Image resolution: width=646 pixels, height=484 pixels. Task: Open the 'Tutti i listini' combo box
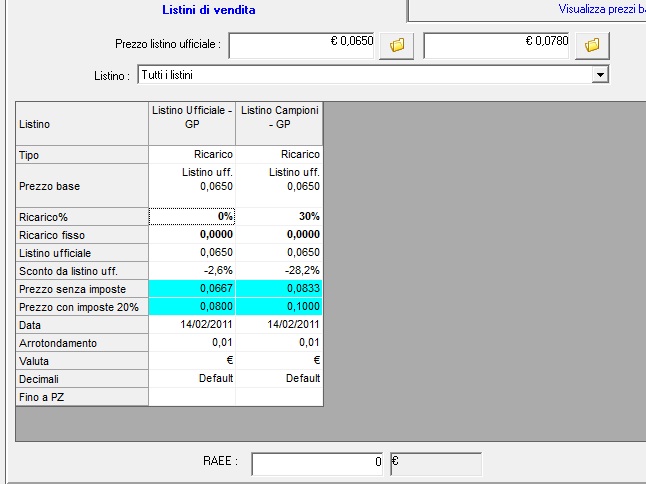pos(373,75)
